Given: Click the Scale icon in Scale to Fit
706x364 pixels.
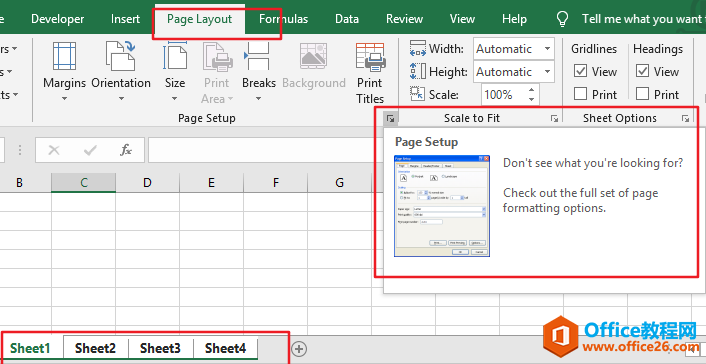Looking at the screenshot, I should coord(417,94).
